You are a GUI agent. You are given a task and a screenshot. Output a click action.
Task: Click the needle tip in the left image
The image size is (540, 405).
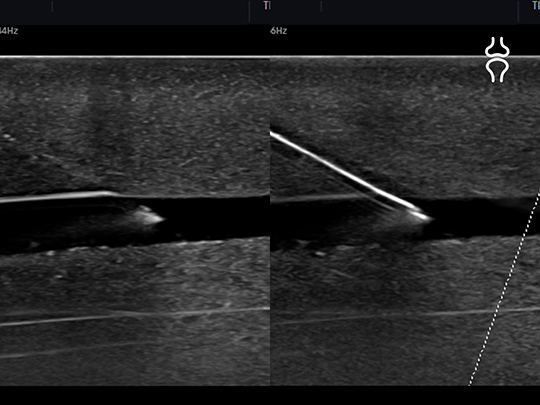pos(151,216)
